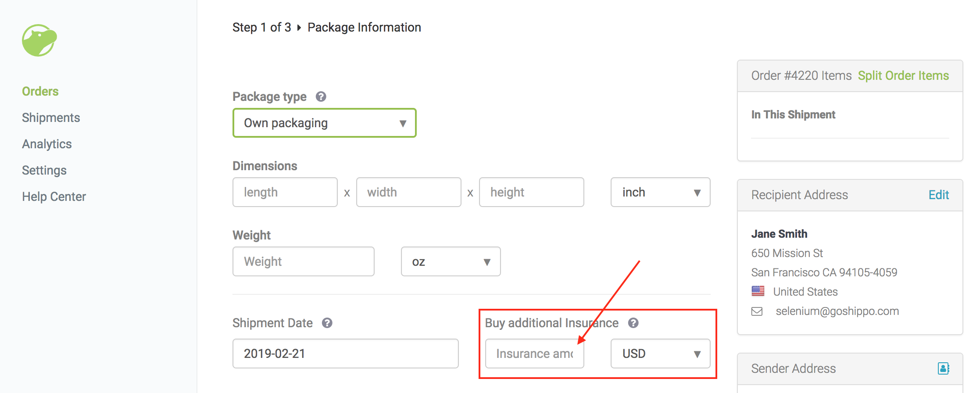The height and width of the screenshot is (393, 980).
Task: Open the oz weight unit dropdown
Action: click(451, 261)
